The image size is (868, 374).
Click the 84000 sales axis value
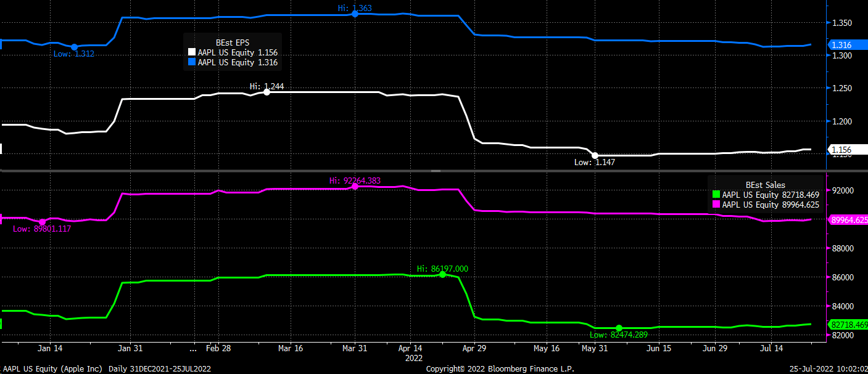coord(841,306)
